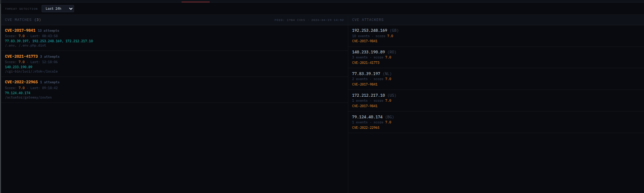
Task: Click CVE-2017-9841 tag under attacker 172.212.217.10
Action: [365, 106]
